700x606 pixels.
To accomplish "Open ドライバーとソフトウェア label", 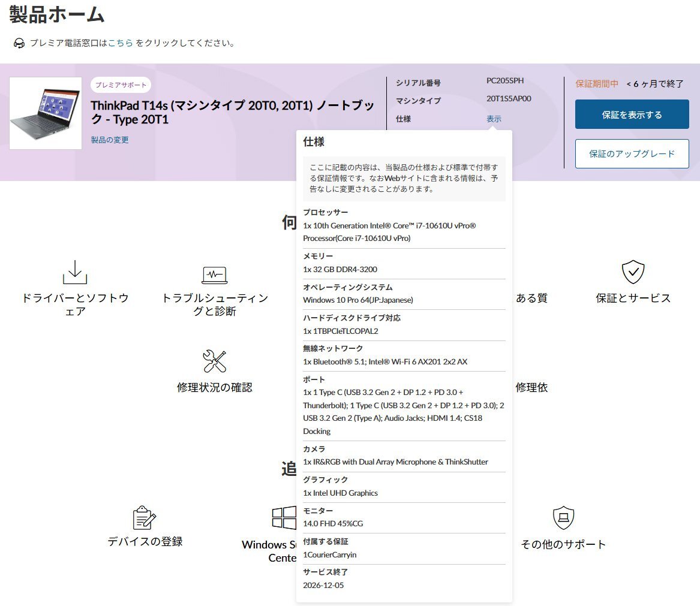I will click(x=75, y=304).
